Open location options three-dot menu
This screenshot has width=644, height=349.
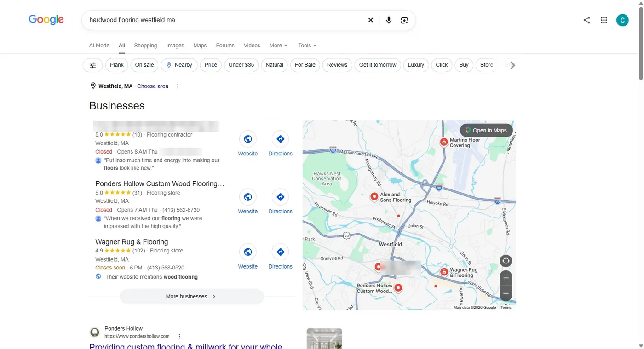point(178,86)
